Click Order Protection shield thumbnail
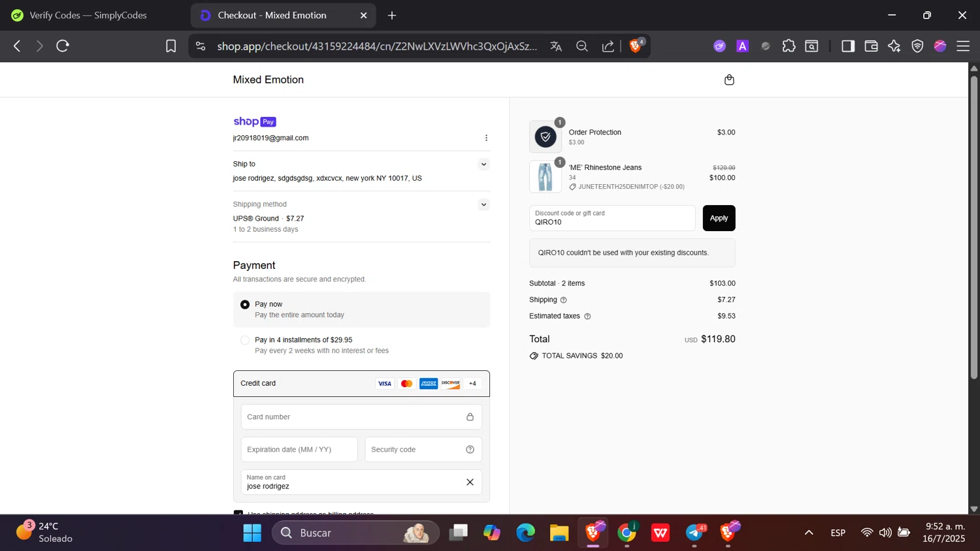 pyautogui.click(x=546, y=136)
